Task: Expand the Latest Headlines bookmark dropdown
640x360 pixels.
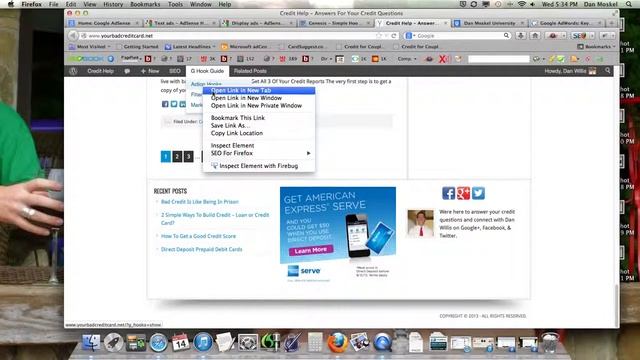Action: [x=190, y=47]
